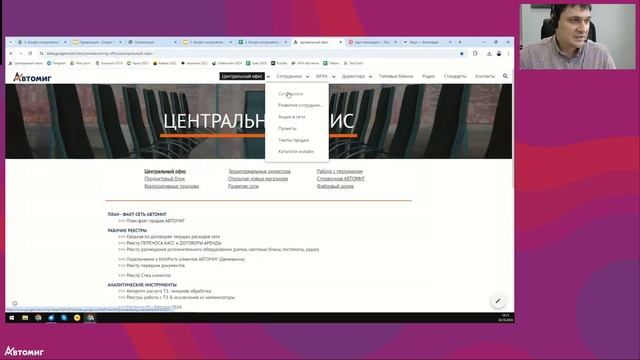The width and height of the screenshot is (640, 360).
Task: Select Сотрудники in the open submenu
Action: click(291, 94)
